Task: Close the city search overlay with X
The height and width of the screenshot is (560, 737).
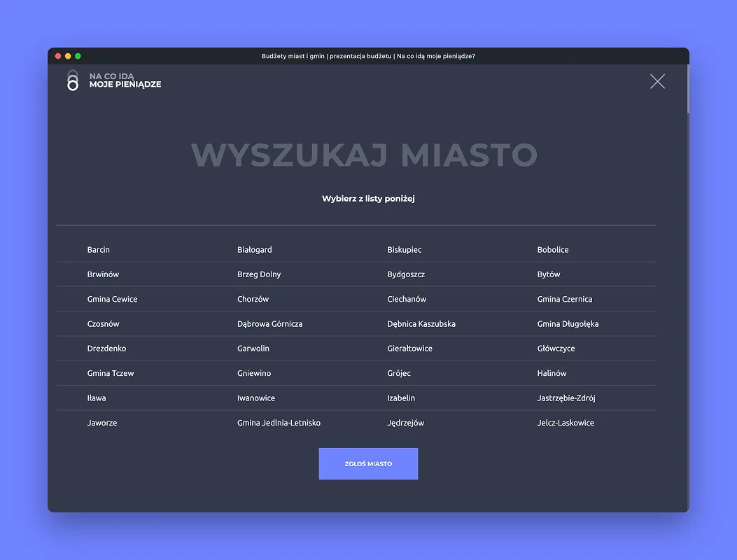Action: coord(657,81)
